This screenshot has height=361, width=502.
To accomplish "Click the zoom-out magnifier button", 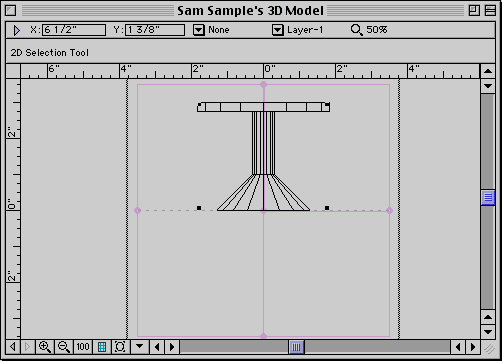I will pos(64,347).
